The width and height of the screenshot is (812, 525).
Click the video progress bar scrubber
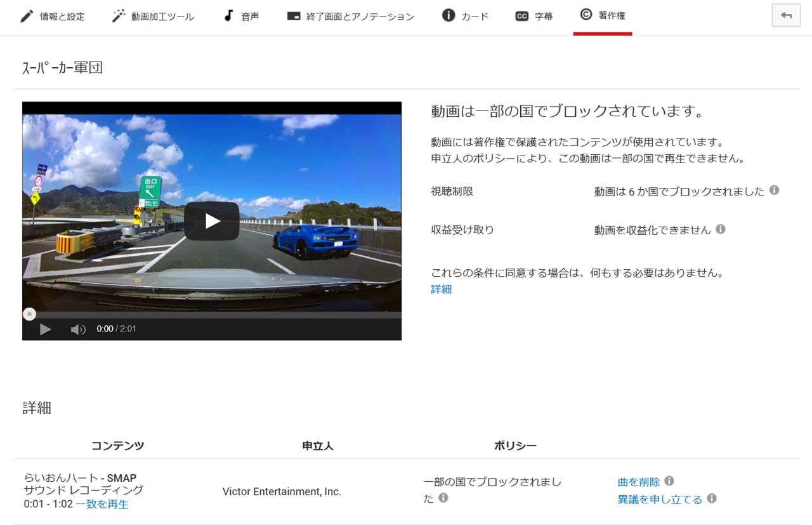coord(29,314)
